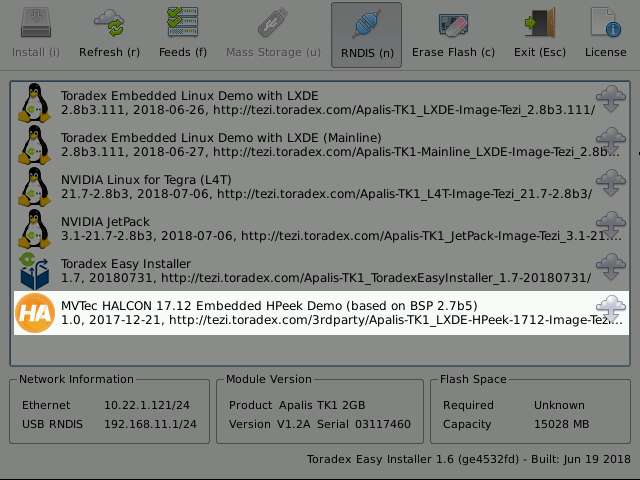The height and width of the screenshot is (480, 640).
Task: Click penguin icon of Embedded Linux Demo with LXDE
Action: click(x=34, y=103)
